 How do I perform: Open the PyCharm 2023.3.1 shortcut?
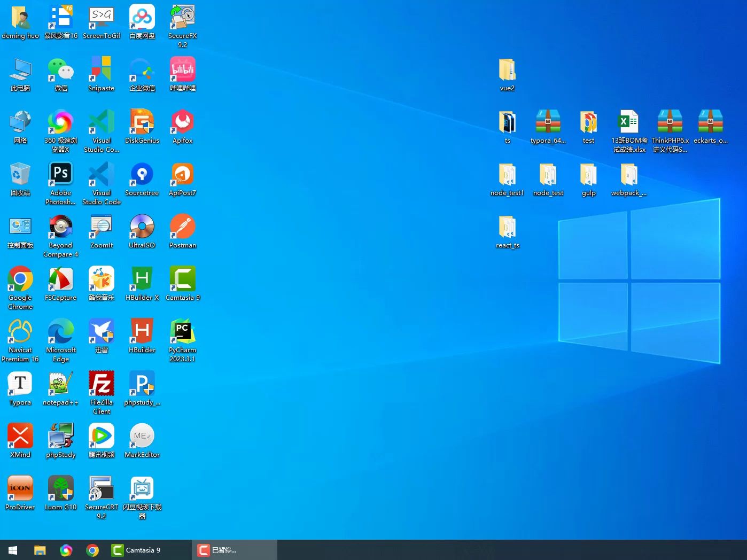(183, 341)
